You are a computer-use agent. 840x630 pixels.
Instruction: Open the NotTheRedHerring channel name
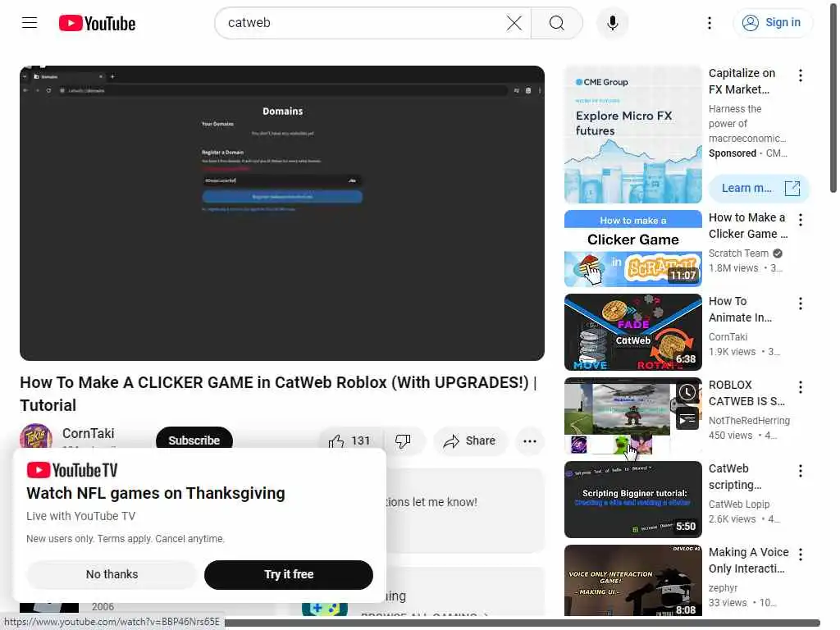point(749,421)
